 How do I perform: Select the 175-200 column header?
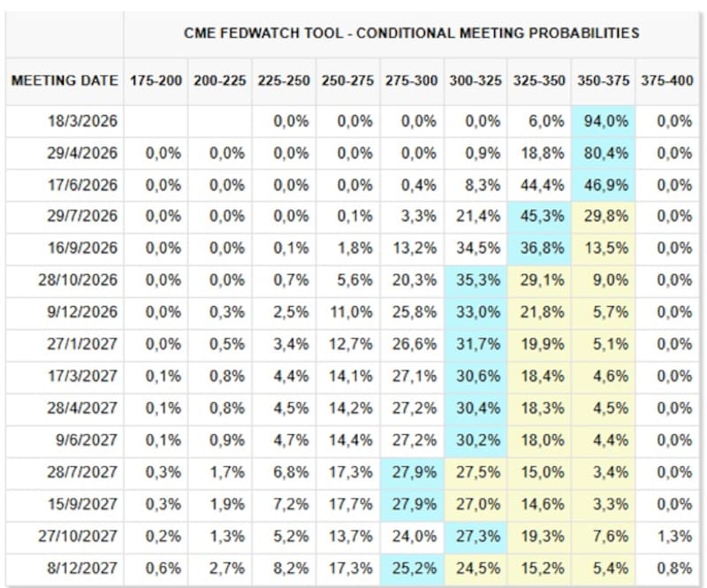click(156, 80)
